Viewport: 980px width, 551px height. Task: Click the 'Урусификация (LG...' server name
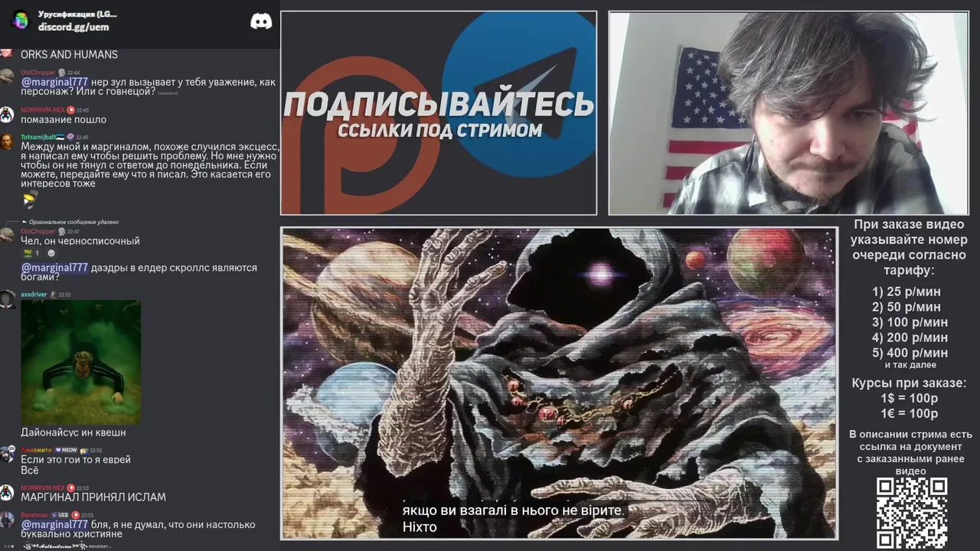[77, 15]
